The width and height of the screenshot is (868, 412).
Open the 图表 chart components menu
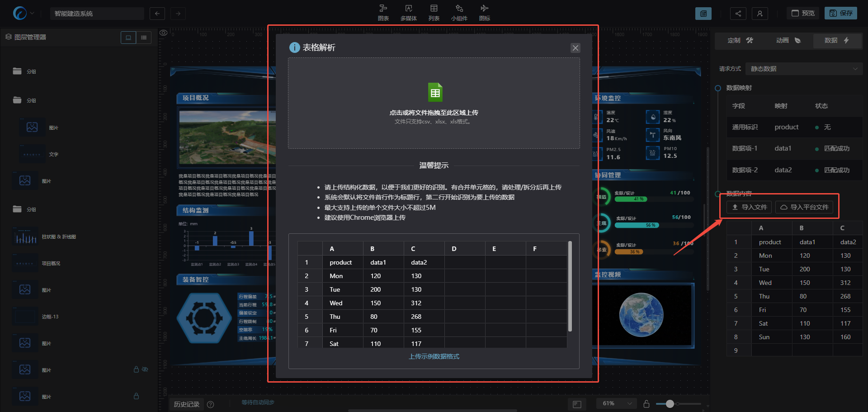383,13
